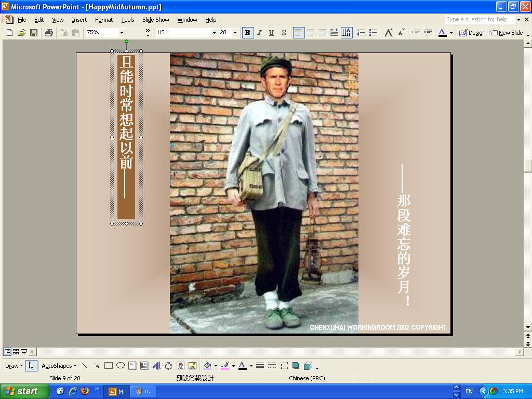This screenshot has width=532, height=399.
Task: Toggle Underline formatting
Action: tap(271, 33)
